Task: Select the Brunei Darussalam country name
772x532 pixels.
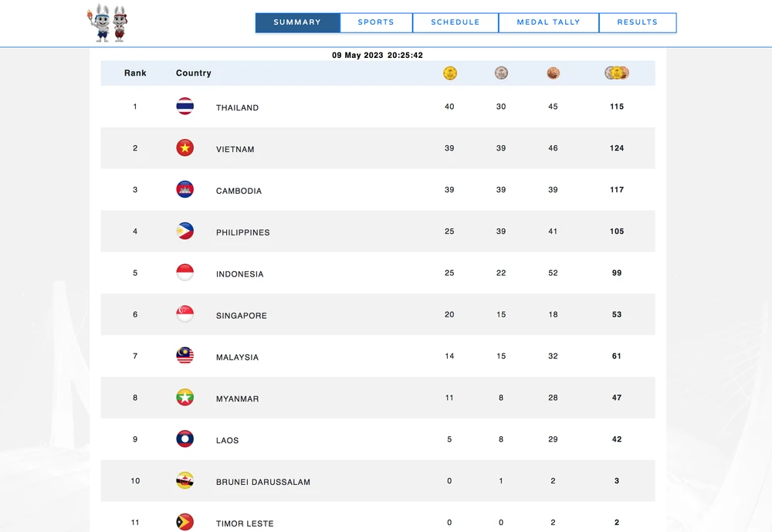Action: [263, 482]
